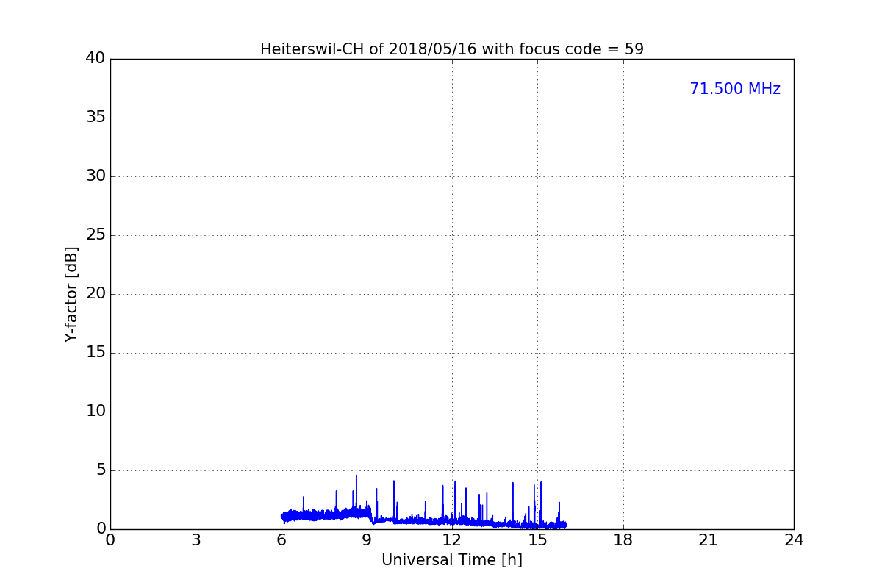Click the x-axis tick label 12
The width and height of the screenshot is (882, 588).
tap(452, 540)
